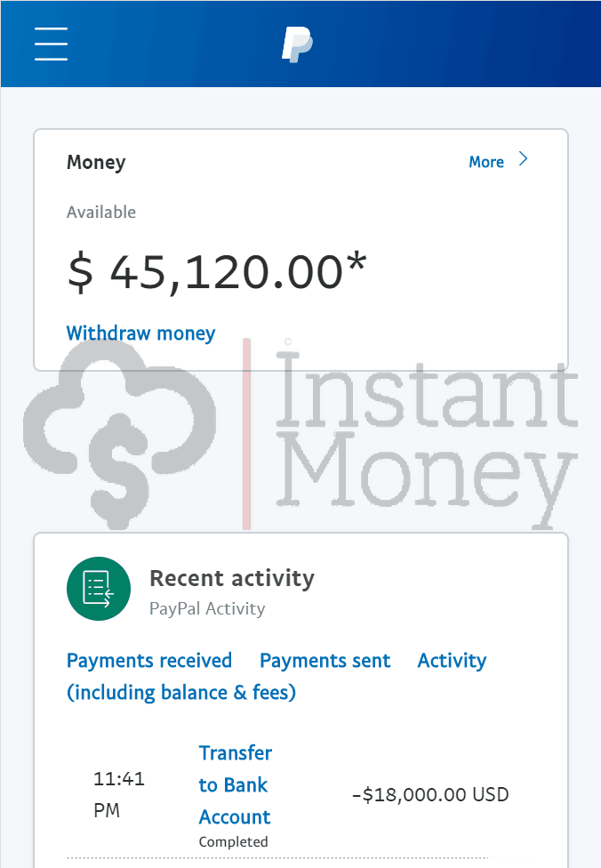Click the green Recent activity list icon
601x868 pixels.
[99, 589]
